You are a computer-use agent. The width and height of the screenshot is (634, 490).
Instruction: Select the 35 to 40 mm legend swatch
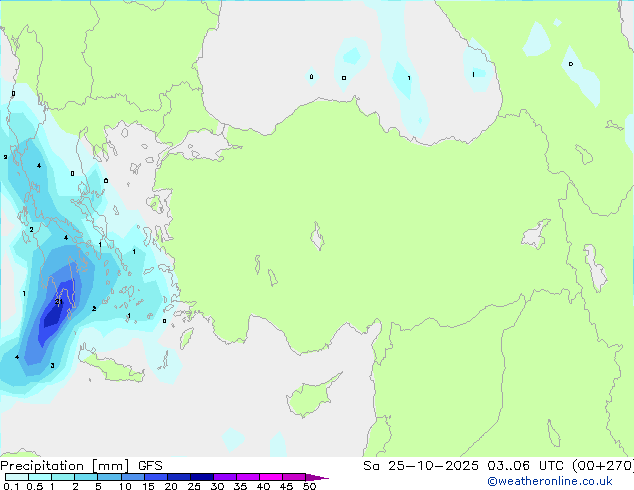tap(247, 477)
